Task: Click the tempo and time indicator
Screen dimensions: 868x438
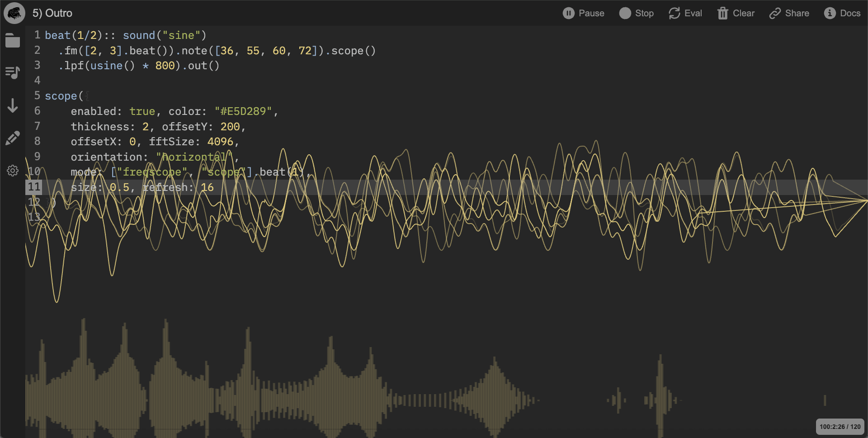Action: [x=840, y=427]
